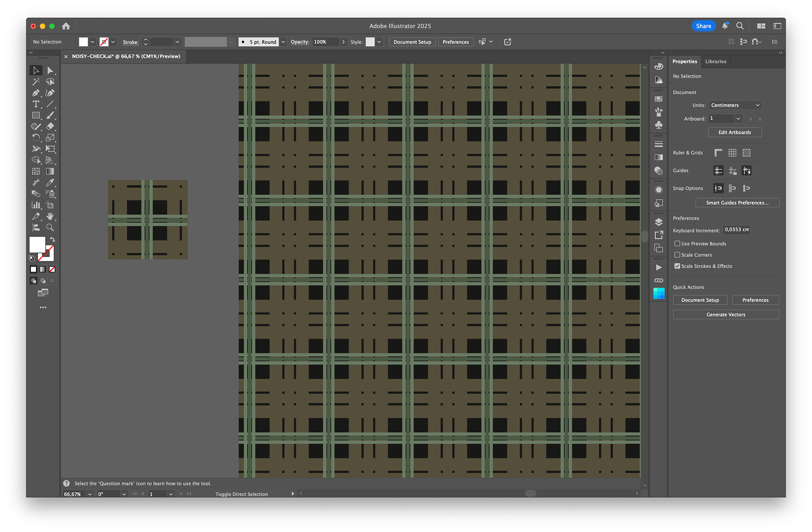
Task: Click the white Fill color swatch
Action: [37, 244]
